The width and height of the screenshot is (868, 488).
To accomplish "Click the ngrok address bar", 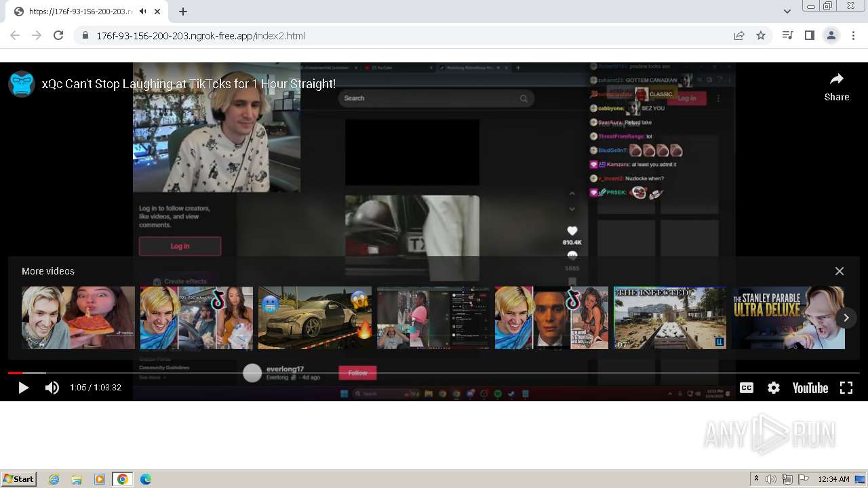I will (x=400, y=35).
